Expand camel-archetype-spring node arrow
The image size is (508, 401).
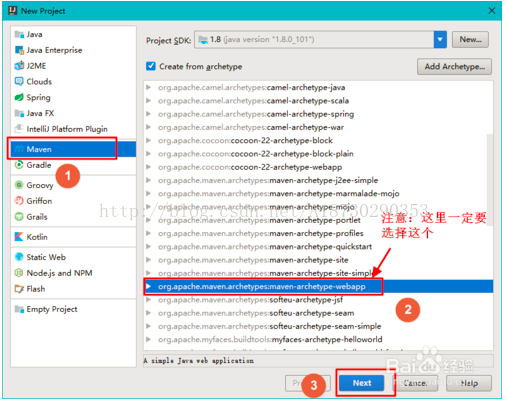click(x=149, y=114)
